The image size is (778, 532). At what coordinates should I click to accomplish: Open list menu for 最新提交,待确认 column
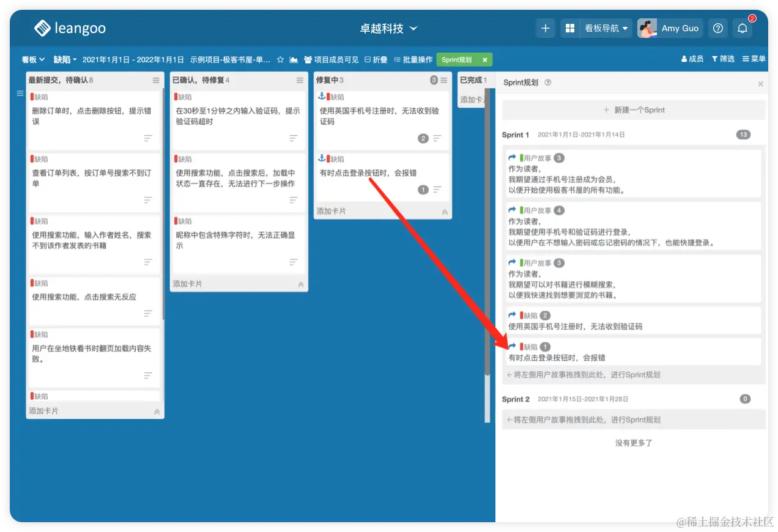155,80
